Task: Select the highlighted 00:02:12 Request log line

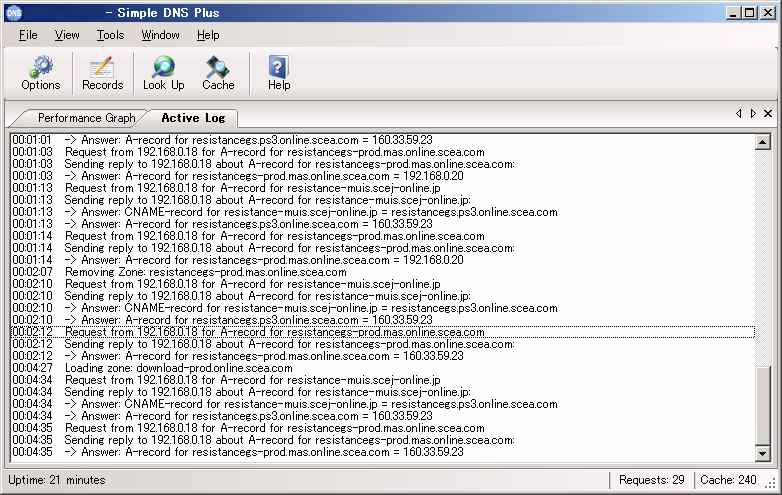Action: (383, 332)
